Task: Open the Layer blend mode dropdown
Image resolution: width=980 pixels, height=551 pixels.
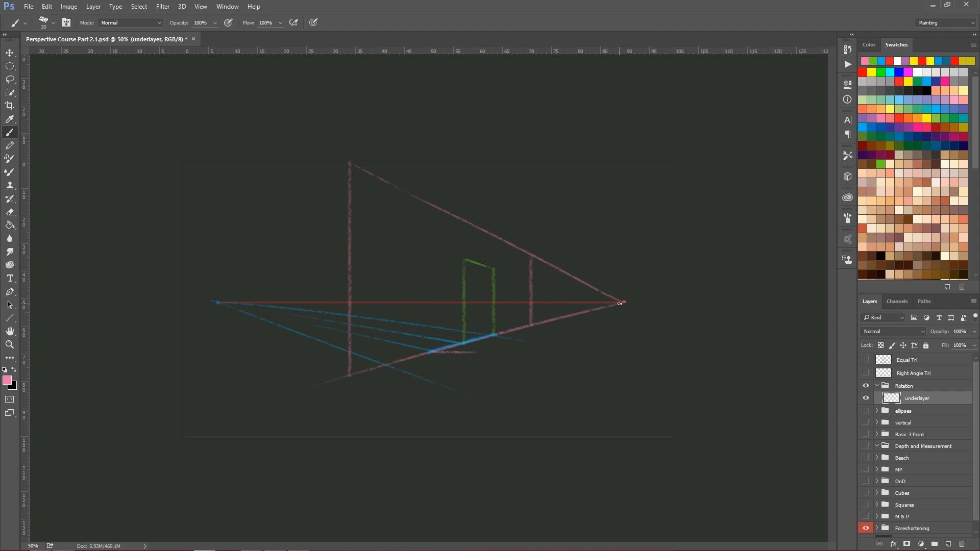Action: [x=893, y=331]
